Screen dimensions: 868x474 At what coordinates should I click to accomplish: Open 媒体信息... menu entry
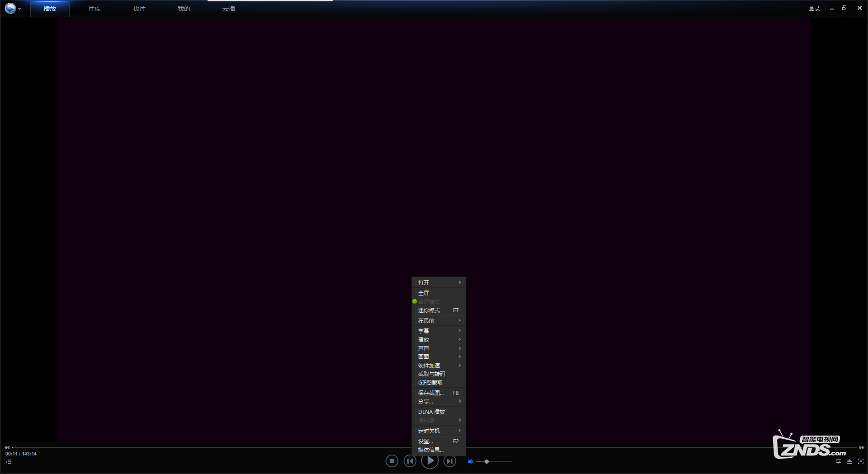click(439, 450)
